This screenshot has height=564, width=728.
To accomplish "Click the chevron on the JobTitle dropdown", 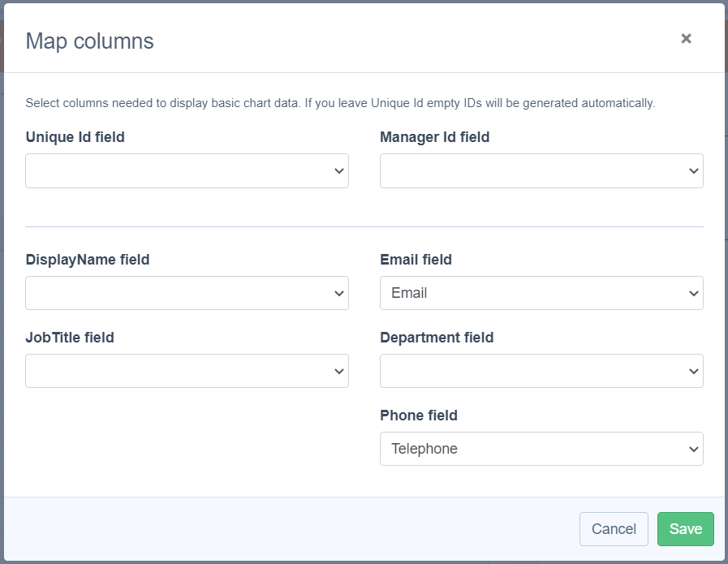I will (338, 371).
